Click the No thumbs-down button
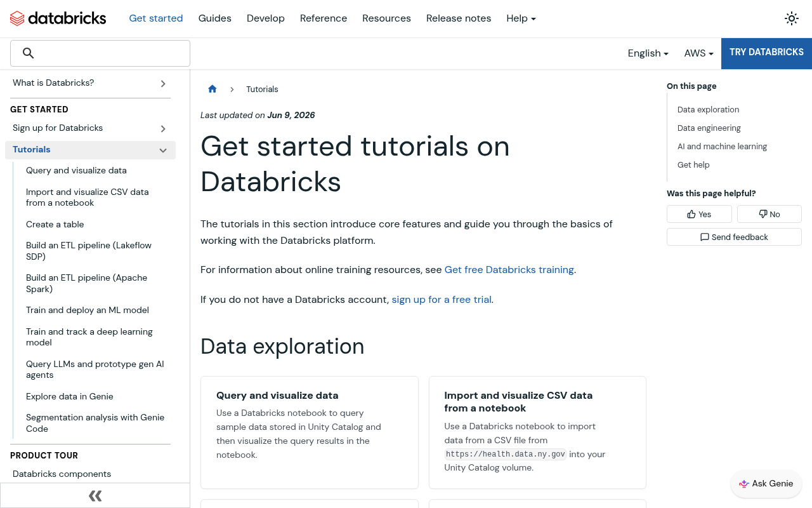Viewport: 812px width, 508px height. point(769,214)
